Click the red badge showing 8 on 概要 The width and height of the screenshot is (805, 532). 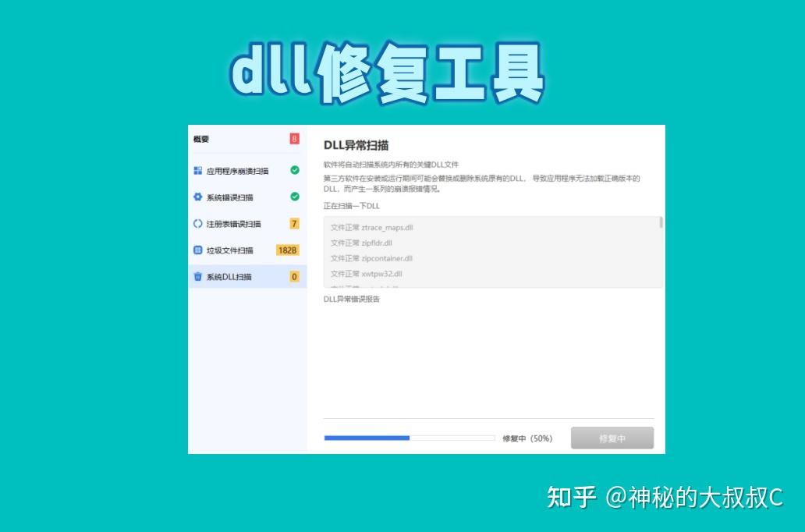point(295,138)
